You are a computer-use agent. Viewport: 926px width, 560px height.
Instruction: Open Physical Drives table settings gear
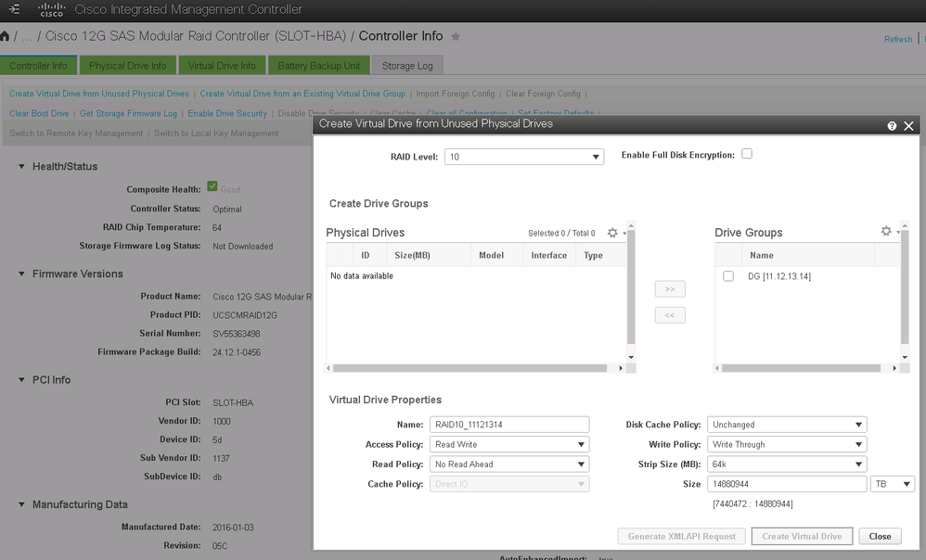click(x=612, y=233)
